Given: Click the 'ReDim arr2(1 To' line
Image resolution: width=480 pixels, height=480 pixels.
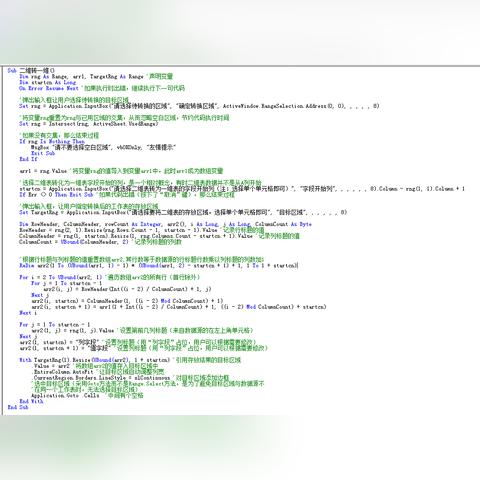Looking at the screenshot, I should point(159,266).
